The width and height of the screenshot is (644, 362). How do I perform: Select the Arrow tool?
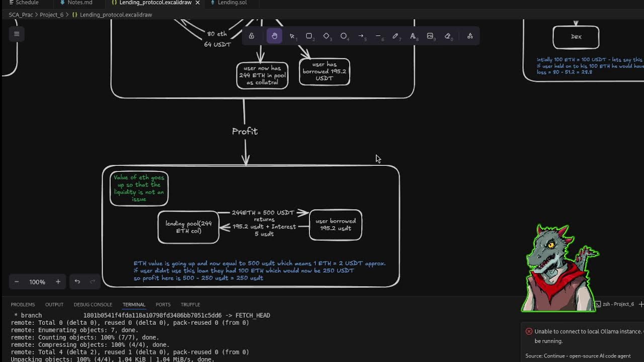click(x=361, y=36)
